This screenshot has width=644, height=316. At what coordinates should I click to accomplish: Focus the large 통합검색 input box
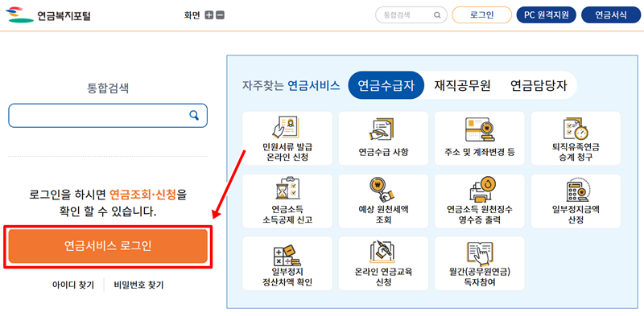coord(108,115)
